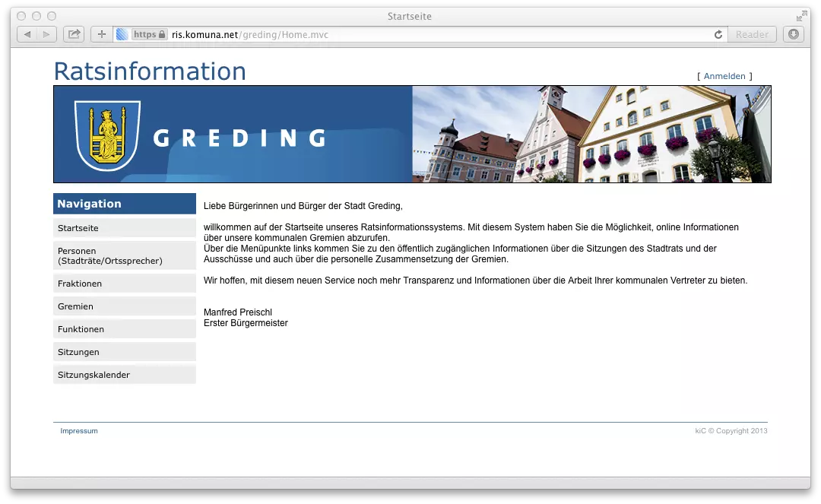The height and width of the screenshot is (504, 821).
Task: Open the Sitzungskalender
Action: coord(94,374)
